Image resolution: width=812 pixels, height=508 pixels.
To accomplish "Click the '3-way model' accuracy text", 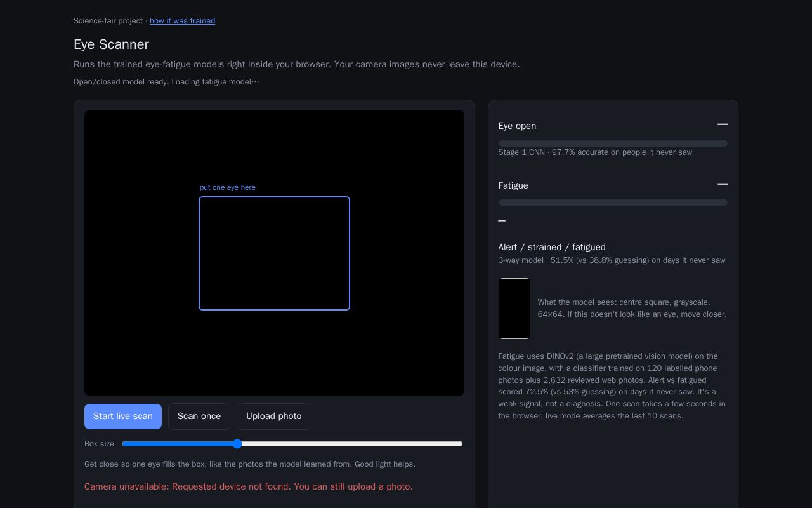I will [612, 260].
